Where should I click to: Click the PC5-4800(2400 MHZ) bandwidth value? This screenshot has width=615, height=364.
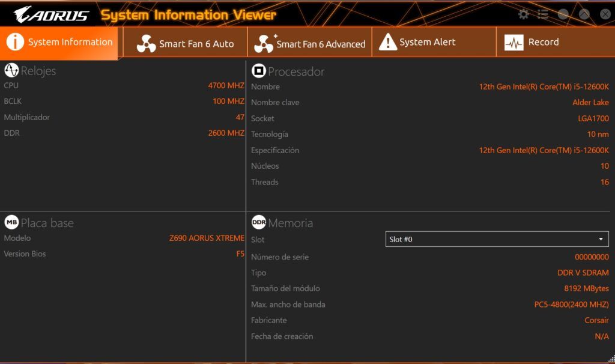click(x=571, y=305)
